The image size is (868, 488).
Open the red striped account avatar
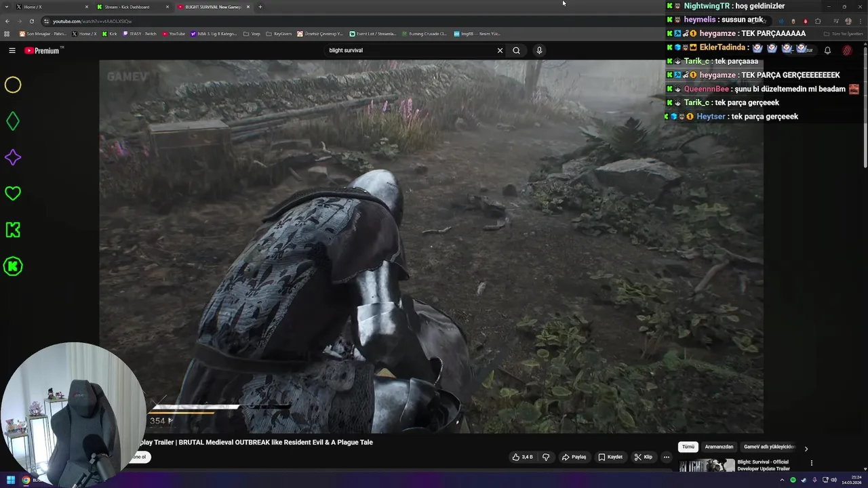tap(848, 50)
